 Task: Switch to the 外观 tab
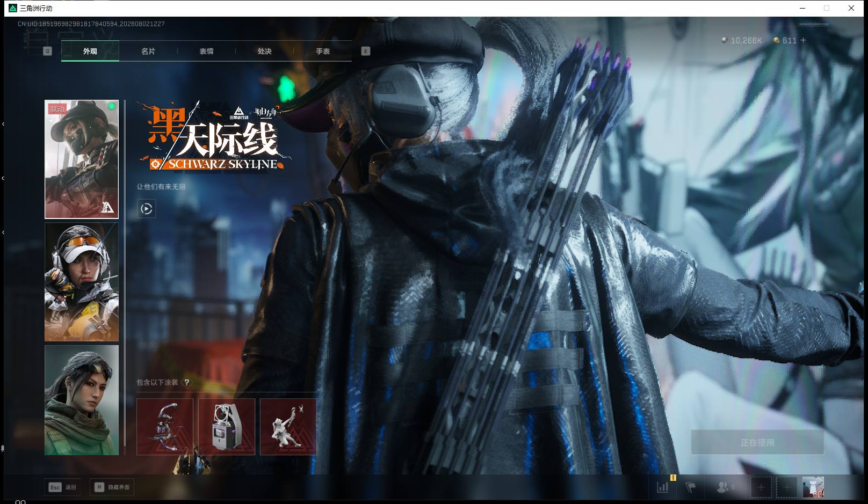(x=90, y=51)
